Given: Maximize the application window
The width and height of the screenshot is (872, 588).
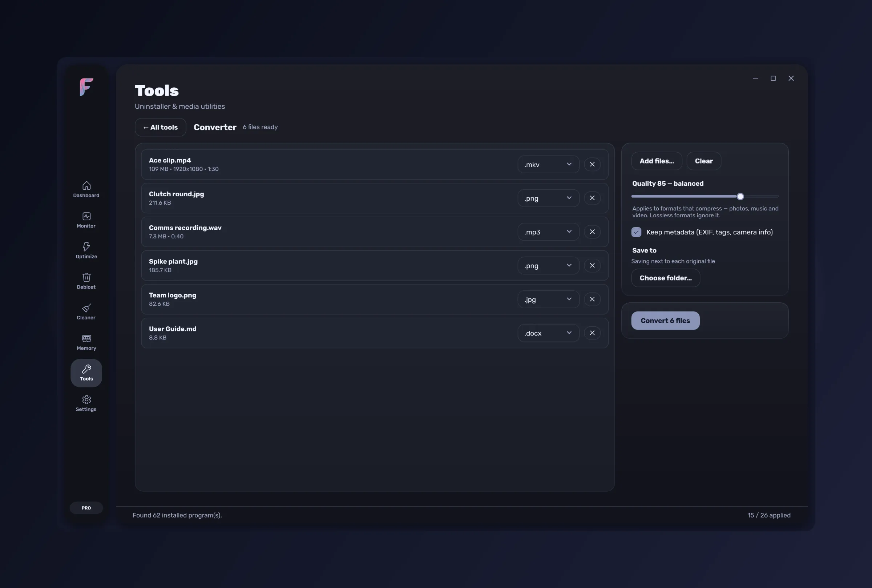Looking at the screenshot, I should pos(773,78).
